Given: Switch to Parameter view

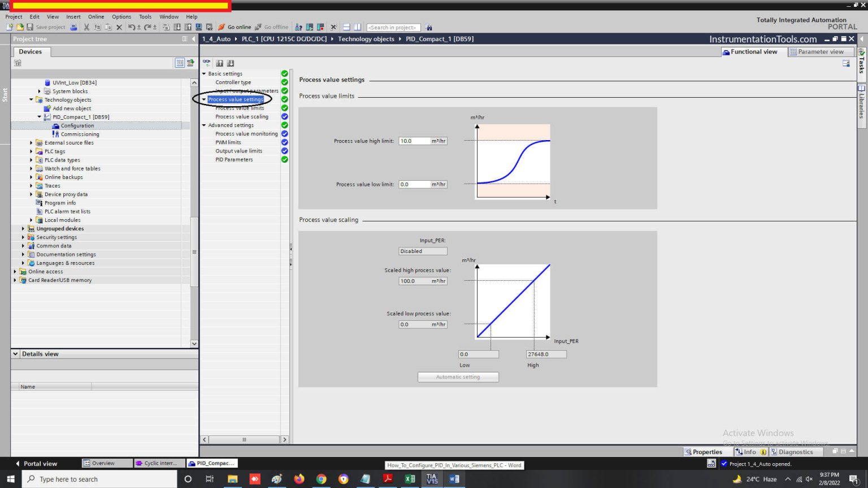Looking at the screenshot, I should 820,52.
